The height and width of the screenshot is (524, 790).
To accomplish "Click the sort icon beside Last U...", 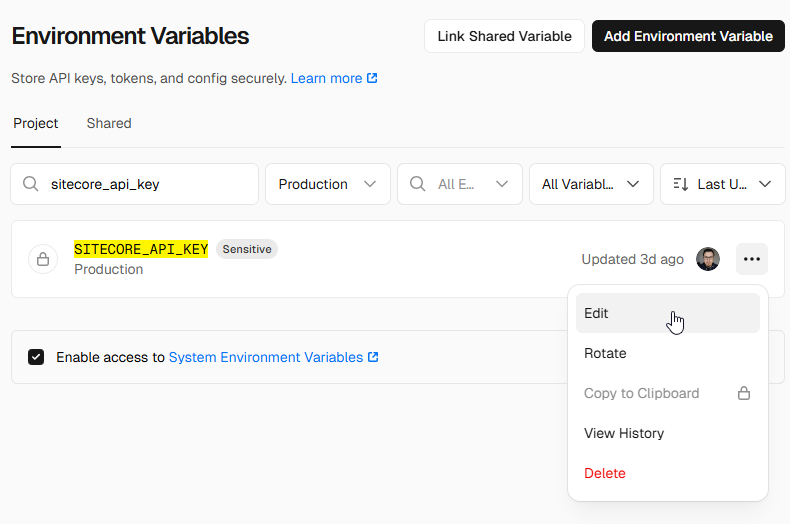I will (x=681, y=184).
